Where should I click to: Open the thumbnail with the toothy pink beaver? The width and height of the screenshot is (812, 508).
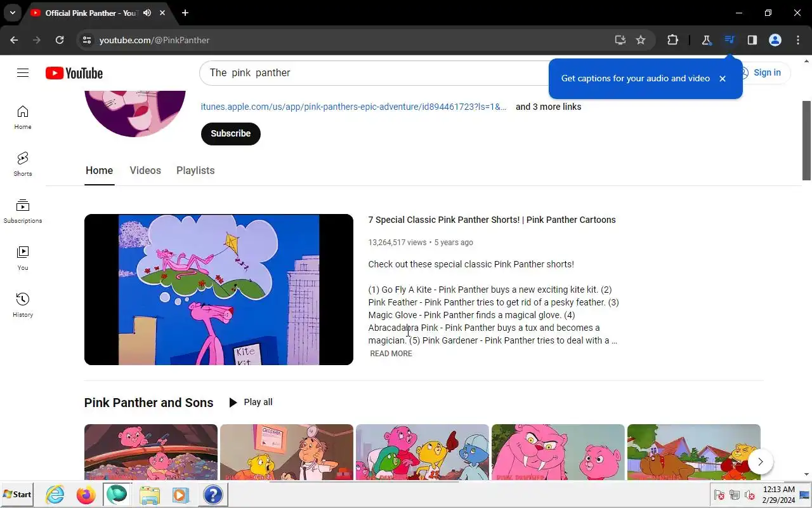tap(558, 452)
